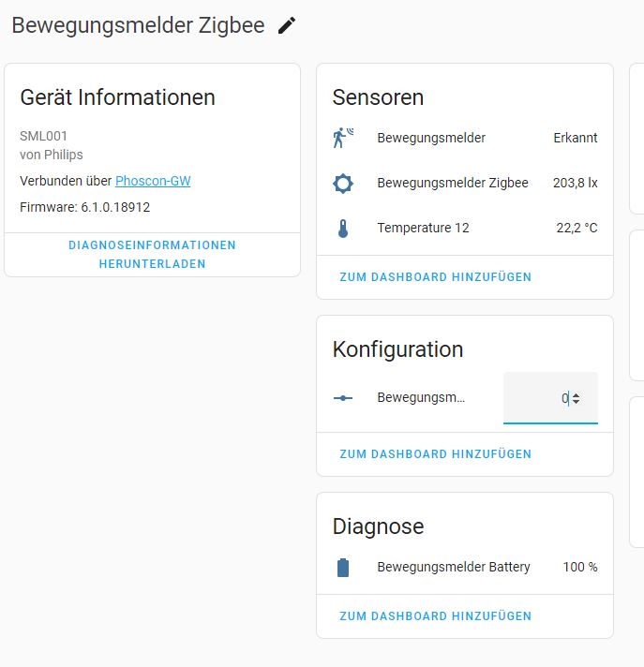Add Sensoren entities via Zum Dashboard hinzufügen
Image resolution: width=644 pixels, height=667 pixels.
pos(435,277)
